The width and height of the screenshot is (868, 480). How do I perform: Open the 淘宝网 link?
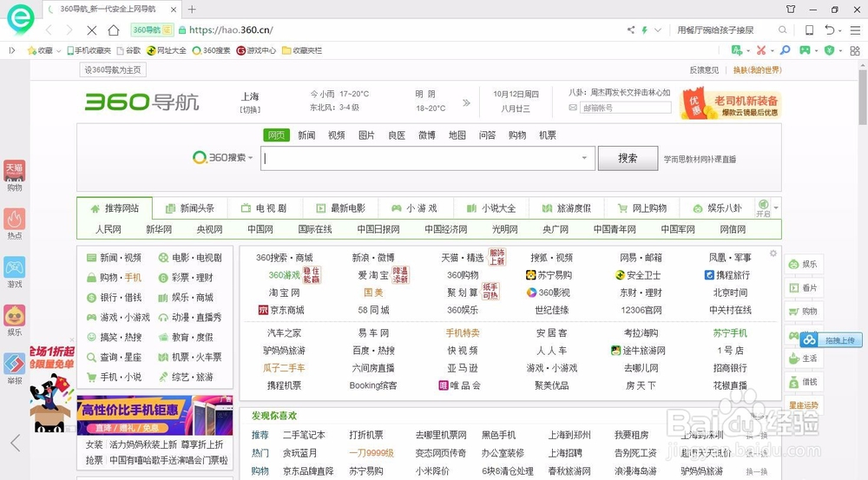click(x=285, y=293)
